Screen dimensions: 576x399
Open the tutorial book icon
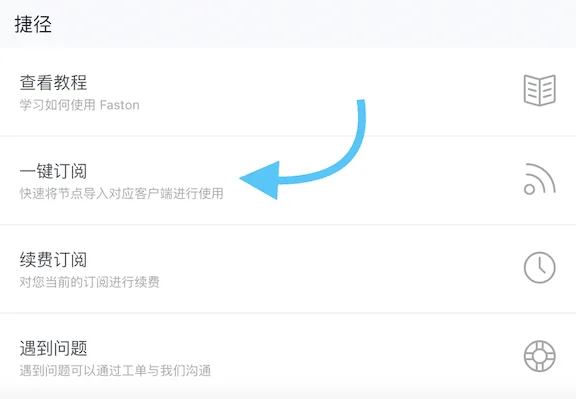click(x=540, y=90)
